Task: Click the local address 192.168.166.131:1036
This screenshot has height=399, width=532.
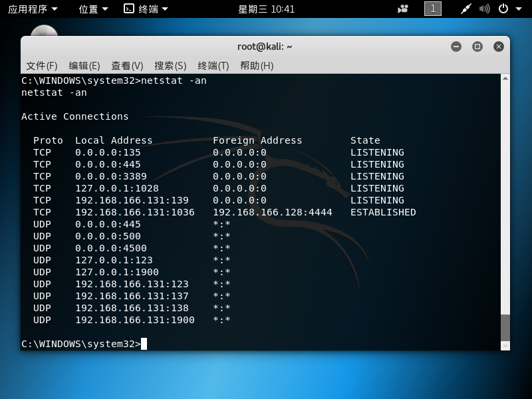Action: [x=135, y=212]
